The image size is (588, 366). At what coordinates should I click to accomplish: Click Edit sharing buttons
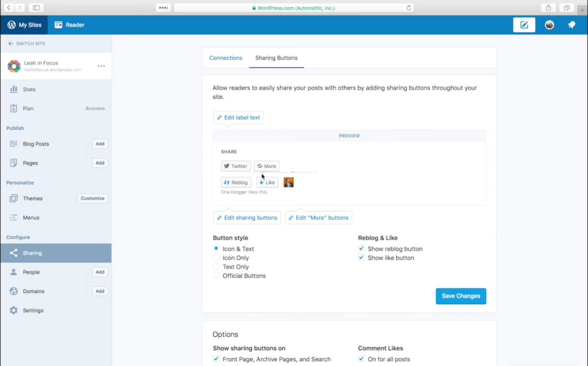(x=247, y=218)
